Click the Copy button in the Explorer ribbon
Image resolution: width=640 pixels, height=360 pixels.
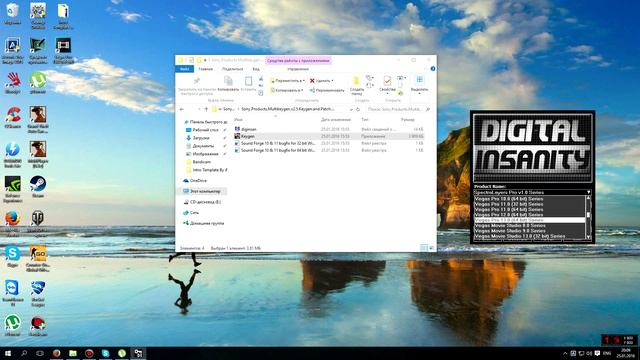(228, 84)
